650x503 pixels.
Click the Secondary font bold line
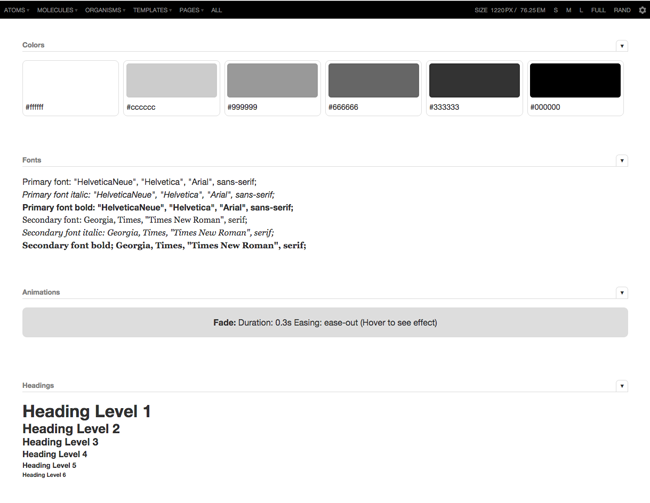click(164, 245)
